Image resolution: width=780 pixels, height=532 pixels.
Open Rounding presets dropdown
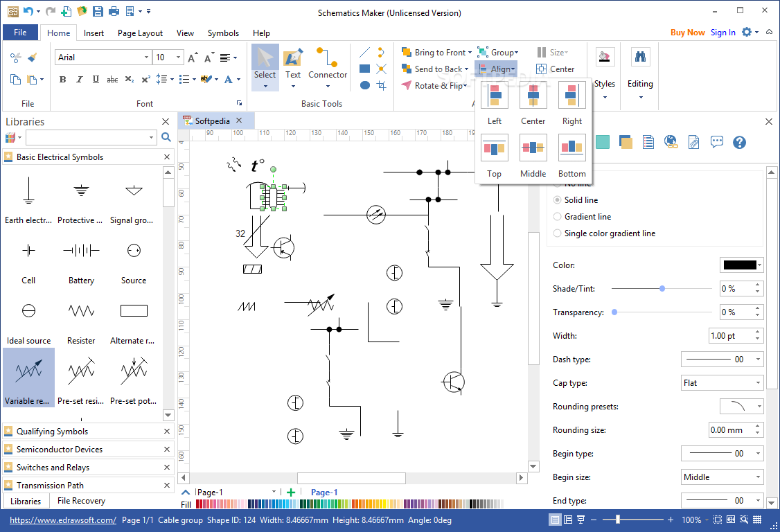[x=742, y=406]
